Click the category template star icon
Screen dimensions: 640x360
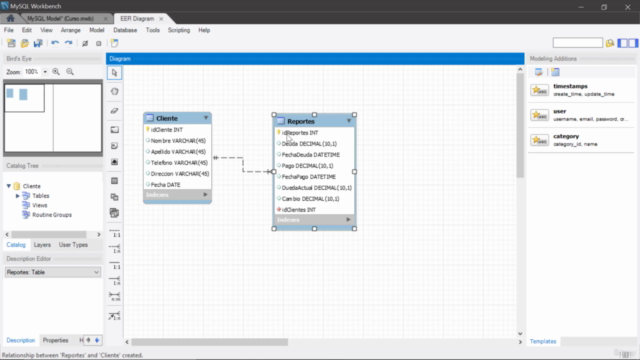540,140
